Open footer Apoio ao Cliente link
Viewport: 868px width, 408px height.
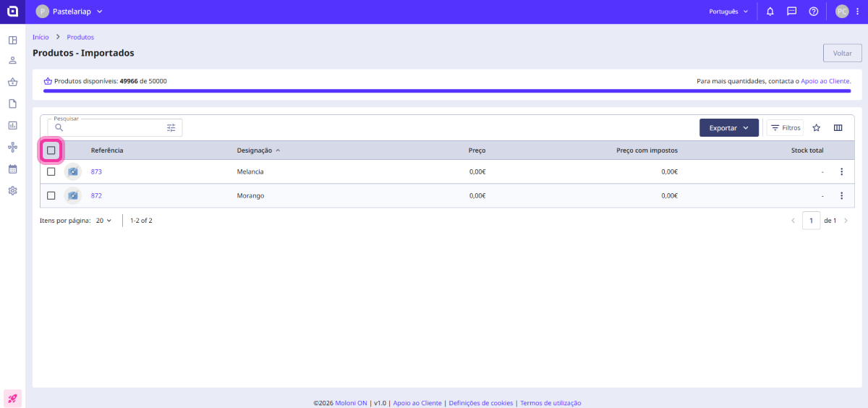click(417, 403)
